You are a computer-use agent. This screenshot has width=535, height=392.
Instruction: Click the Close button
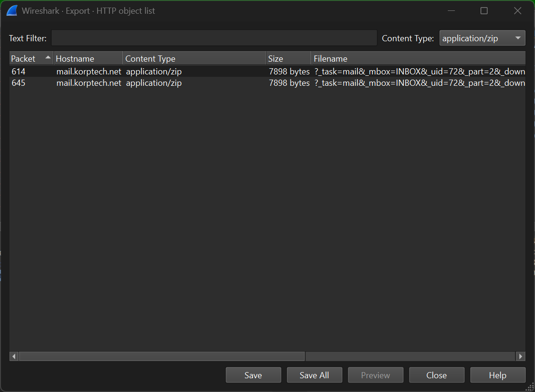coord(436,375)
